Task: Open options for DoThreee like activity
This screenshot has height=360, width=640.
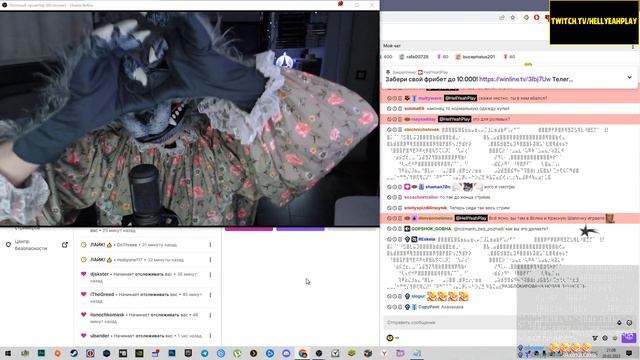Action: [211, 245]
